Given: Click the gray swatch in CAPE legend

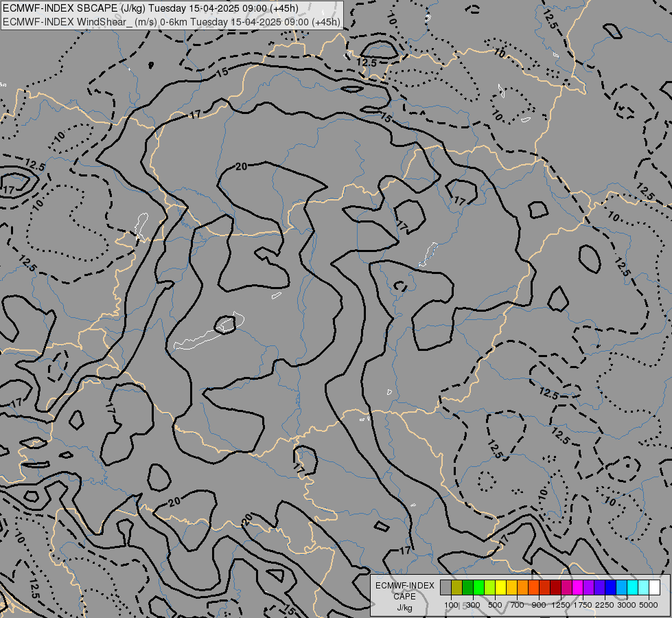Looking at the screenshot, I should tap(445, 588).
